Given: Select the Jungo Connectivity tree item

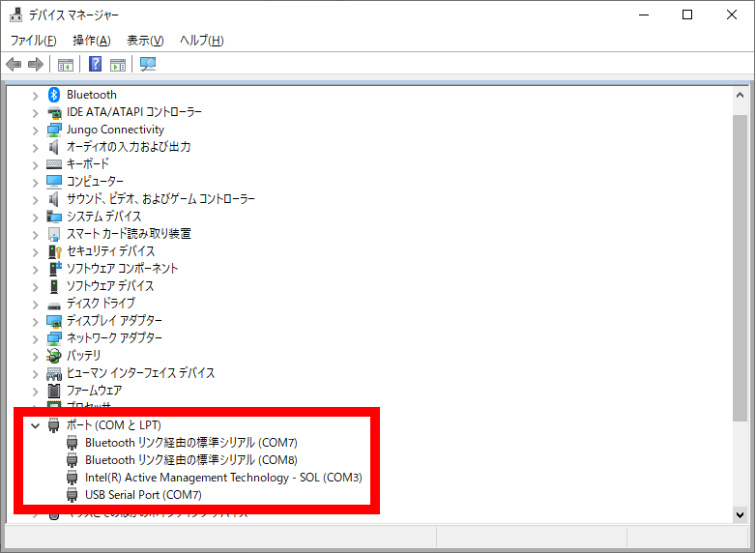Looking at the screenshot, I should [114, 130].
